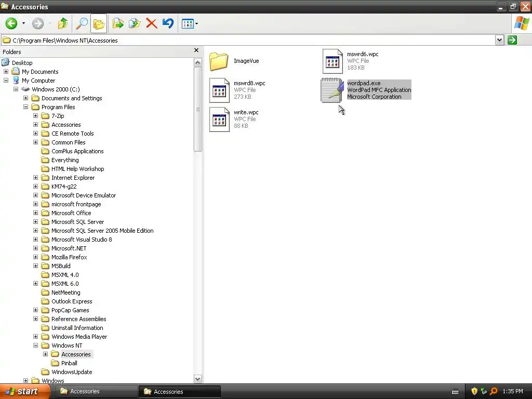Screen dimensions: 532x399
Task: Click the folder tree scrollbar down arrow
Action: coord(198,379)
